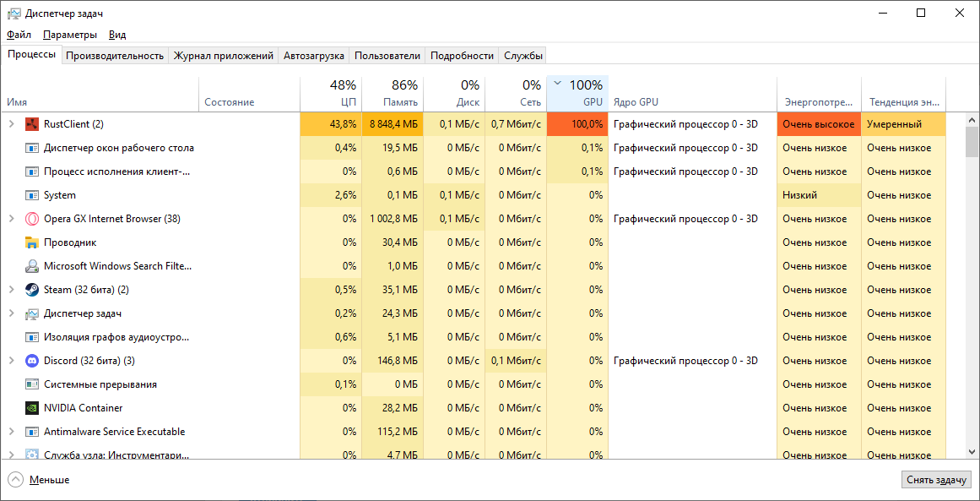Click the Проводник folder icon
The image size is (980, 501).
[x=32, y=242]
